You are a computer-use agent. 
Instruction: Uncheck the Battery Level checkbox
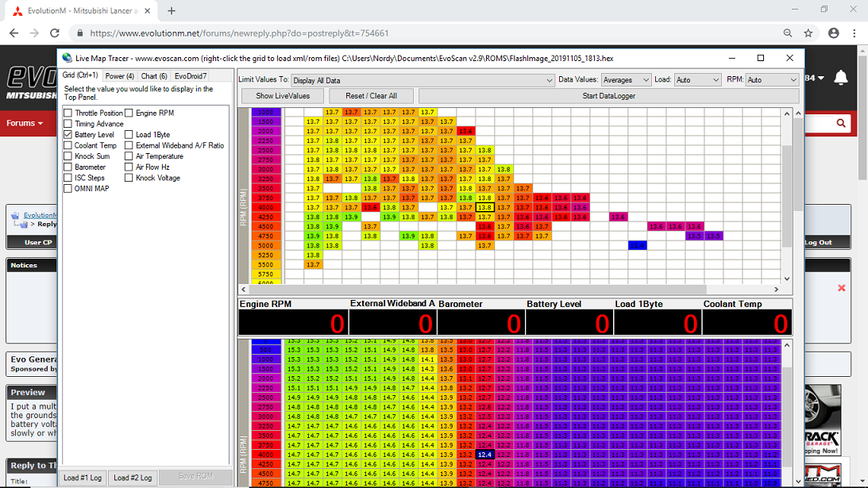point(68,135)
